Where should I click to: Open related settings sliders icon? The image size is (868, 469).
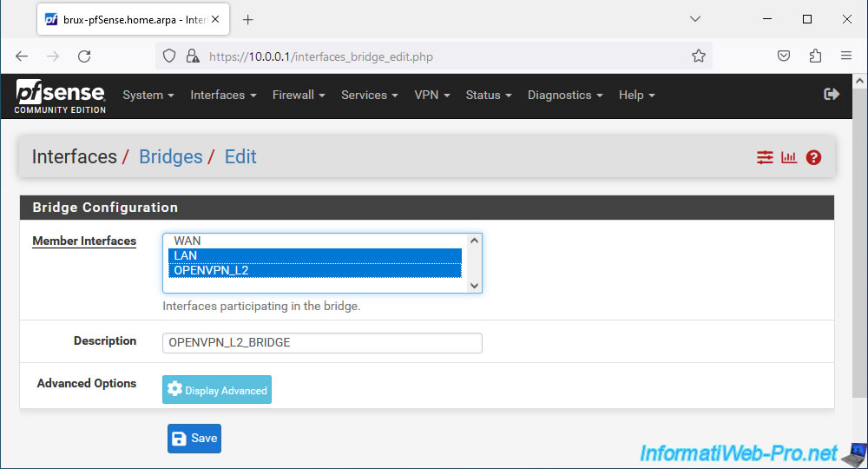click(765, 158)
